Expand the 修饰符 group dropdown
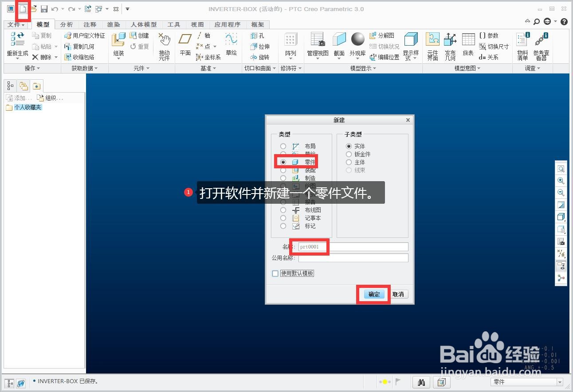This screenshot has width=573, height=392. 291,68
